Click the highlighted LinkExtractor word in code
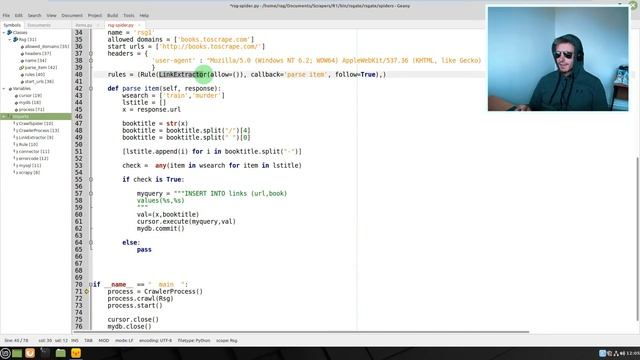The height and width of the screenshot is (360, 640). [x=183, y=74]
